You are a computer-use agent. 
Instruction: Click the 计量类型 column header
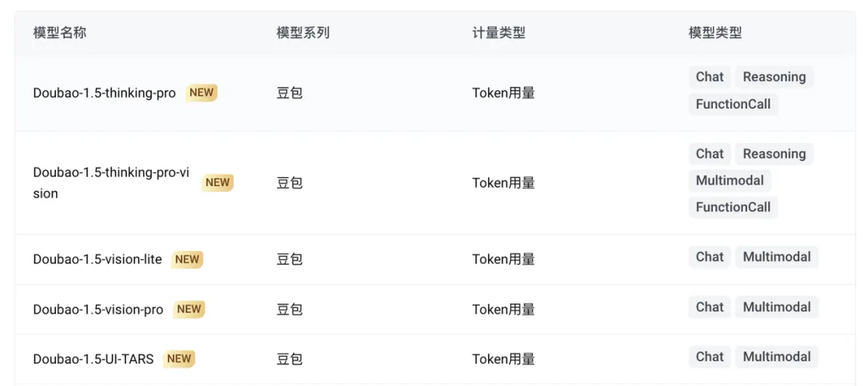coord(499,33)
